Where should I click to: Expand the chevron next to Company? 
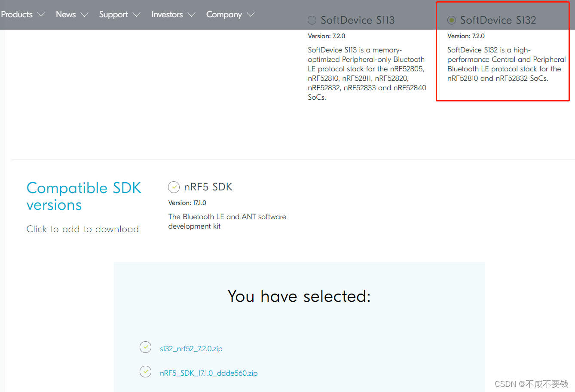[x=251, y=15]
